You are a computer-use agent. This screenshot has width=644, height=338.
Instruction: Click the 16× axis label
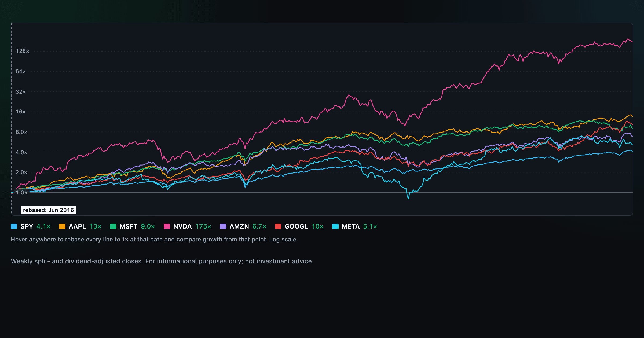[x=21, y=112]
